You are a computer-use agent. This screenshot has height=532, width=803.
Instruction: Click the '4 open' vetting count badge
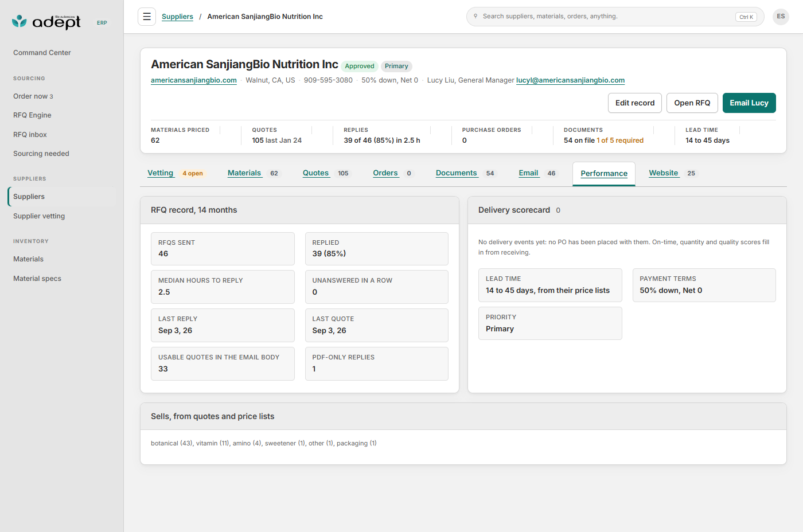[193, 174]
